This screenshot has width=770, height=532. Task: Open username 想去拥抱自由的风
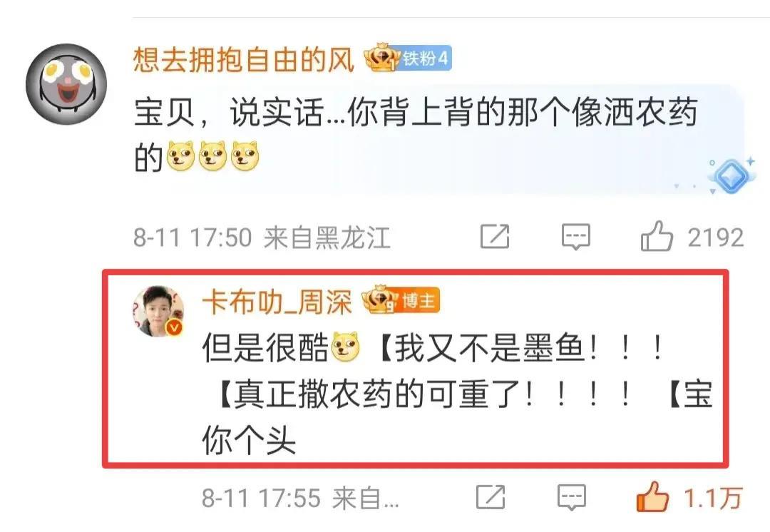[x=244, y=60]
